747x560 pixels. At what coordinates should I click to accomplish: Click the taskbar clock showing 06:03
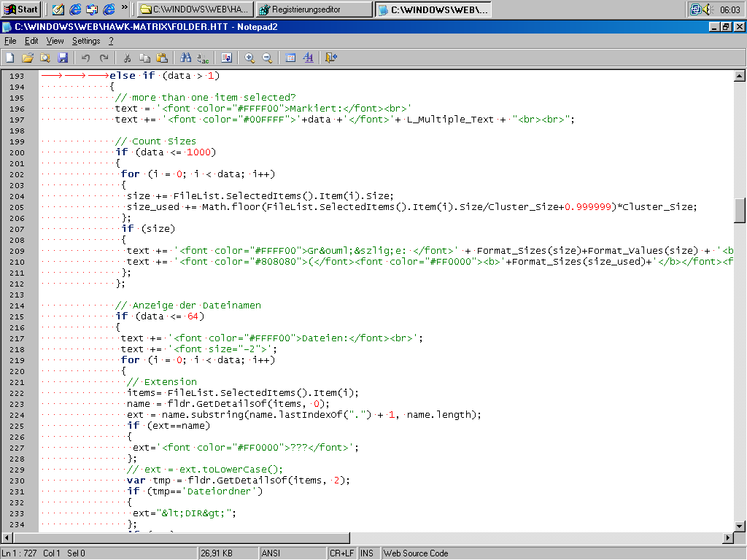click(x=729, y=9)
